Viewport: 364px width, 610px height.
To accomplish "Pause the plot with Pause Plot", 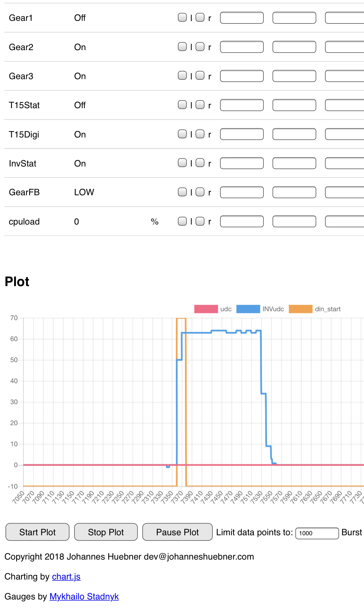I will pos(177,532).
